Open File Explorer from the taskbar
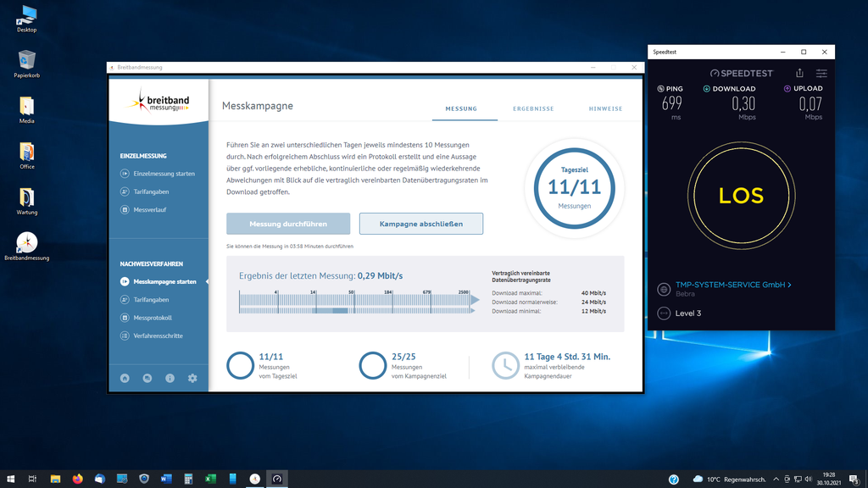868x488 pixels. coord(55,479)
